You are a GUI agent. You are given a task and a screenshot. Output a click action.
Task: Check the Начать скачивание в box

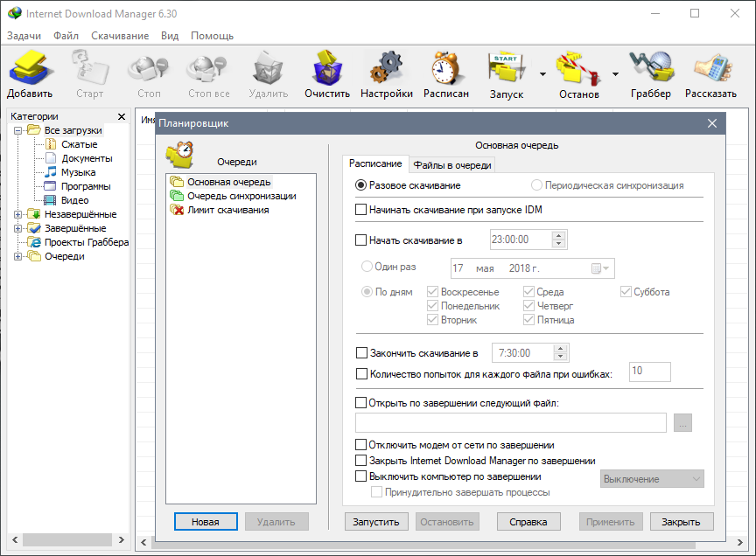360,240
